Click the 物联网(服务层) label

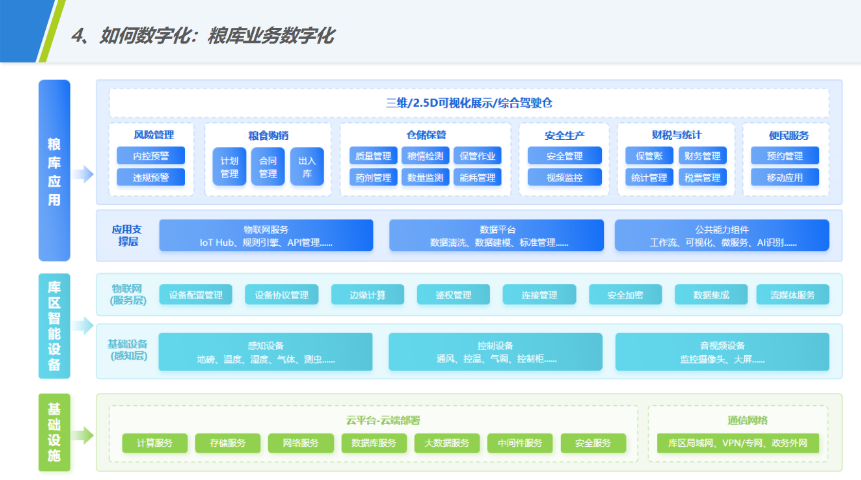(127, 294)
